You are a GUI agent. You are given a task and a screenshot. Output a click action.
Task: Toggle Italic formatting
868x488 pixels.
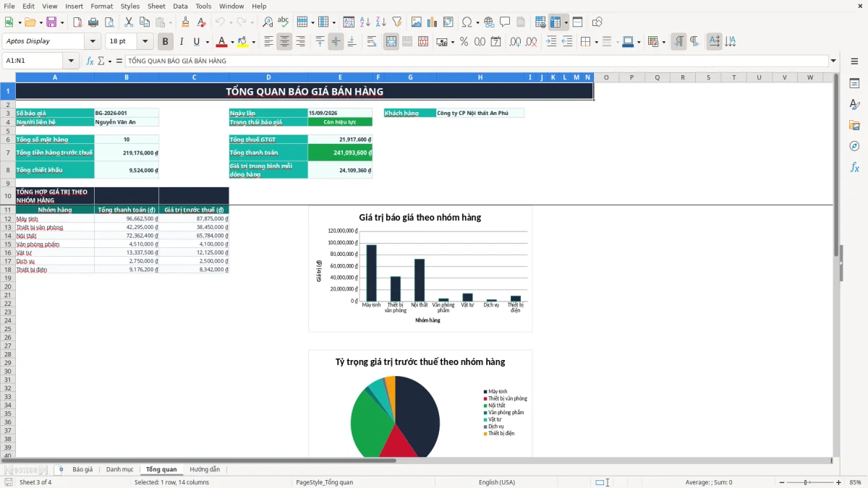[x=181, y=41]
